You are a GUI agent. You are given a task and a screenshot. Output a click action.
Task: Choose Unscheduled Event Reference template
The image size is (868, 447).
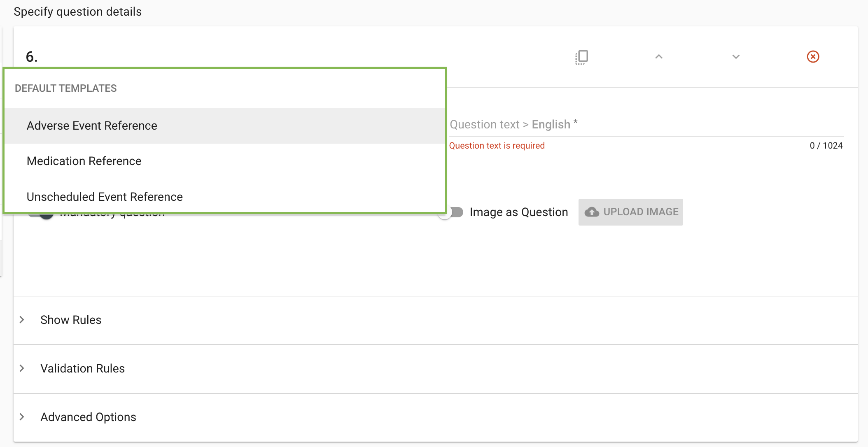point(105,197)
